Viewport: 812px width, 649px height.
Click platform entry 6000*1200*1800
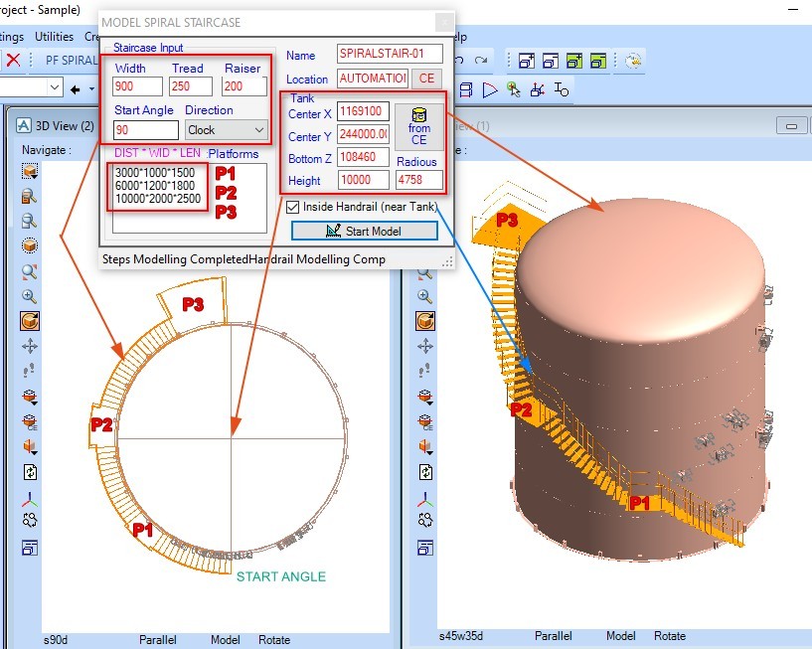[155, 186]
